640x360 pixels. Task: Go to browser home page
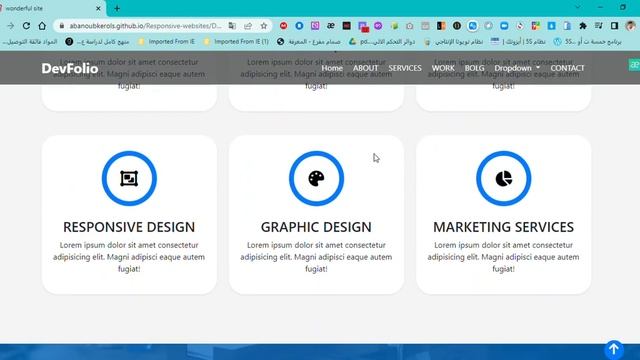[x=42, y=26]
